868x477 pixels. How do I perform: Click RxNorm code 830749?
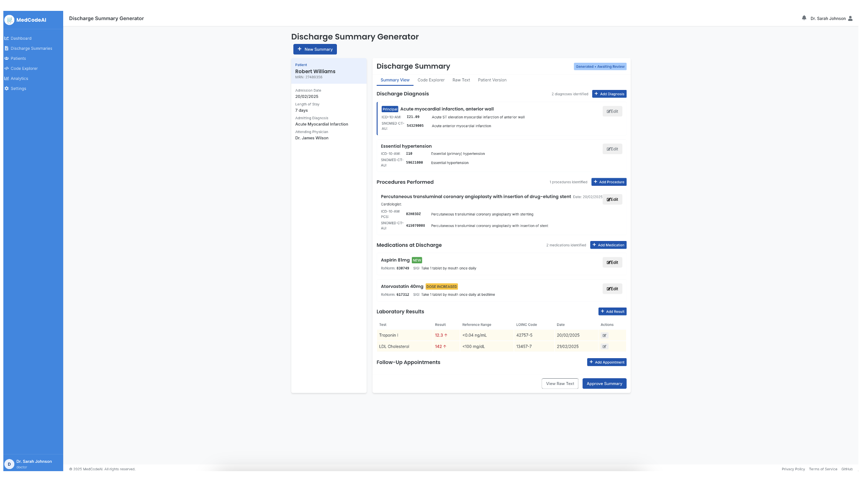coord(403,268)
